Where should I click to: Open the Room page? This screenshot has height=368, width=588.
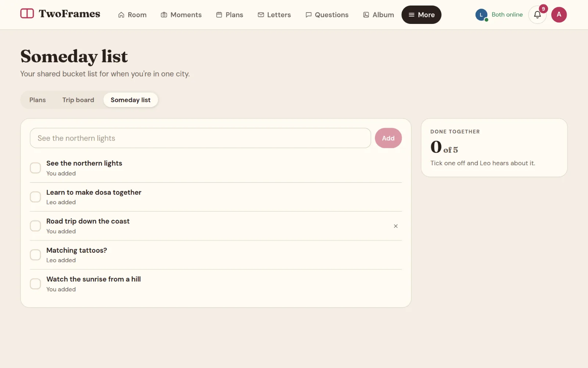[132, 15]
